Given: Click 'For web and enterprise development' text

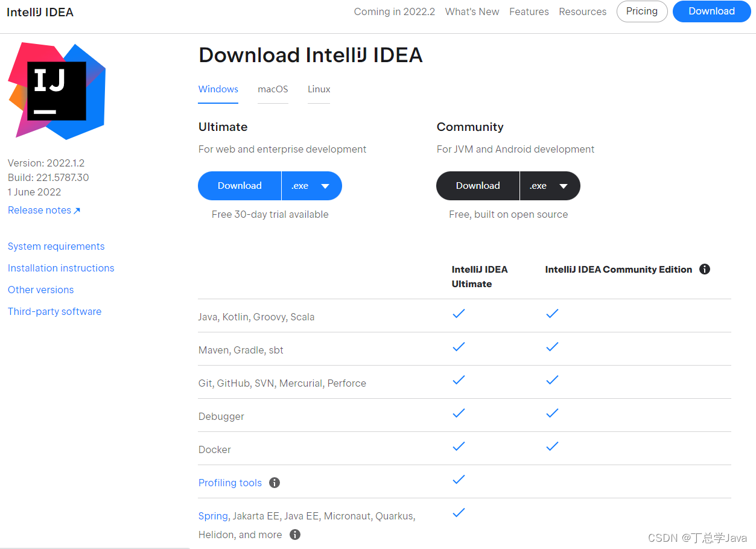Looking at the screenshot, I should [282, 149].
